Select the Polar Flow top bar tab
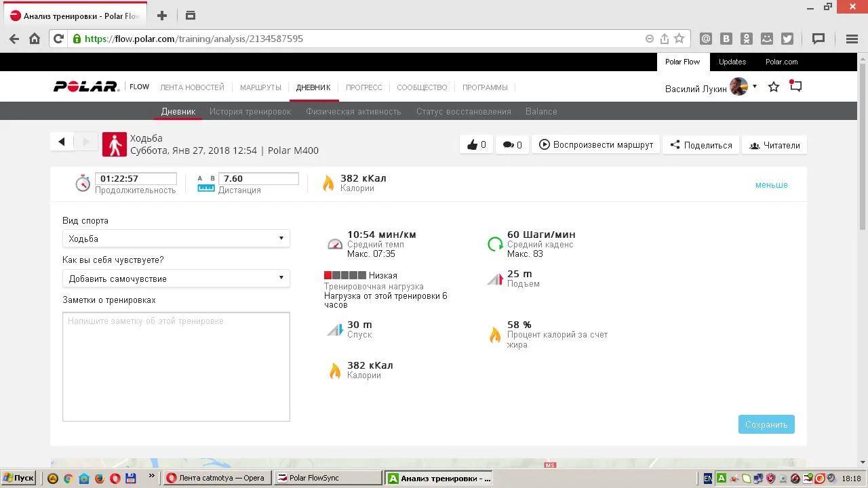This screenshot has width=868, height=488. pos(682,62)
